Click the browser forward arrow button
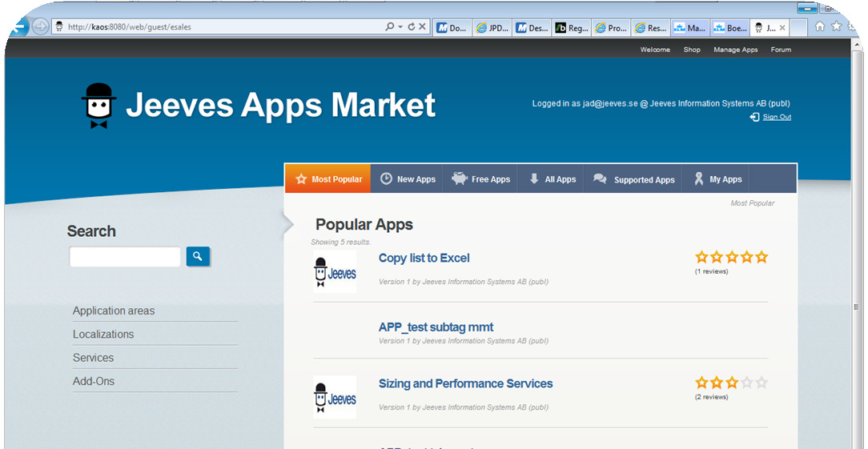The width and height of the screenshot is (868, 449). click(40, 26)
